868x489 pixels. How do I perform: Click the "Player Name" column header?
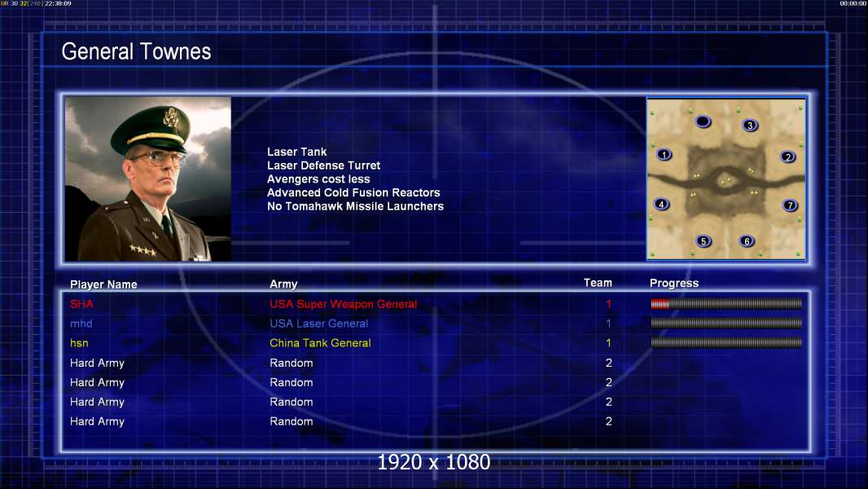pyautogui.click(x=103, y=284)
